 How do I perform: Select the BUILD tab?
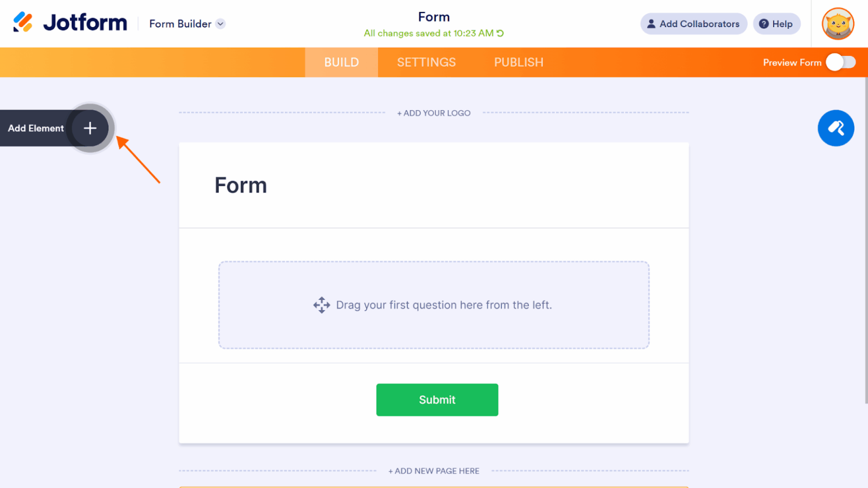[x=341, y=62]
